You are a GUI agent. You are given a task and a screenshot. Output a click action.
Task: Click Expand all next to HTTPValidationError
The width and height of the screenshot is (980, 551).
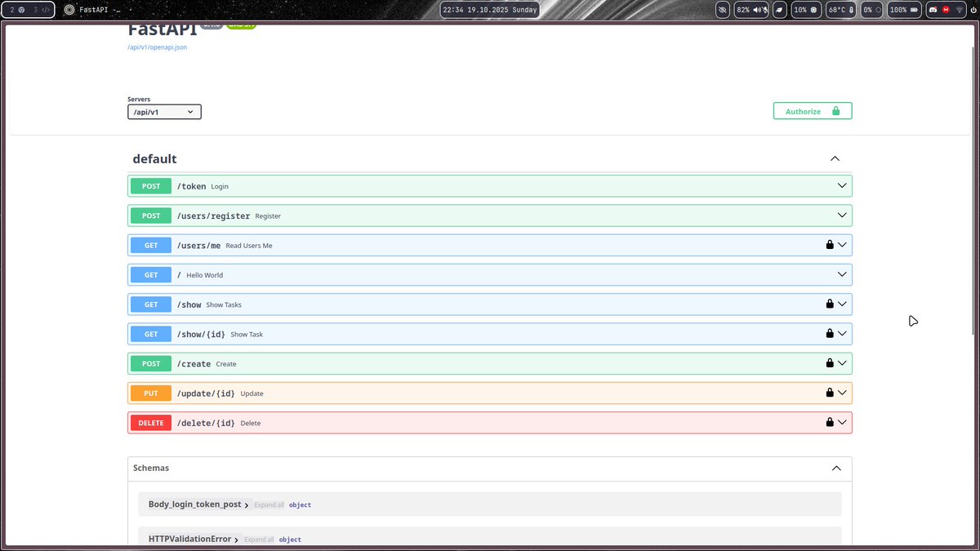(x=259, y=540)
